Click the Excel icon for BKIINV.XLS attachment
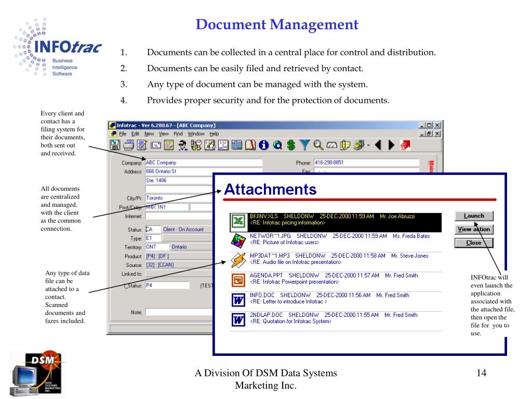Image resolution: width=532 pixels, height=399 pixels. (x=238, y=222)
